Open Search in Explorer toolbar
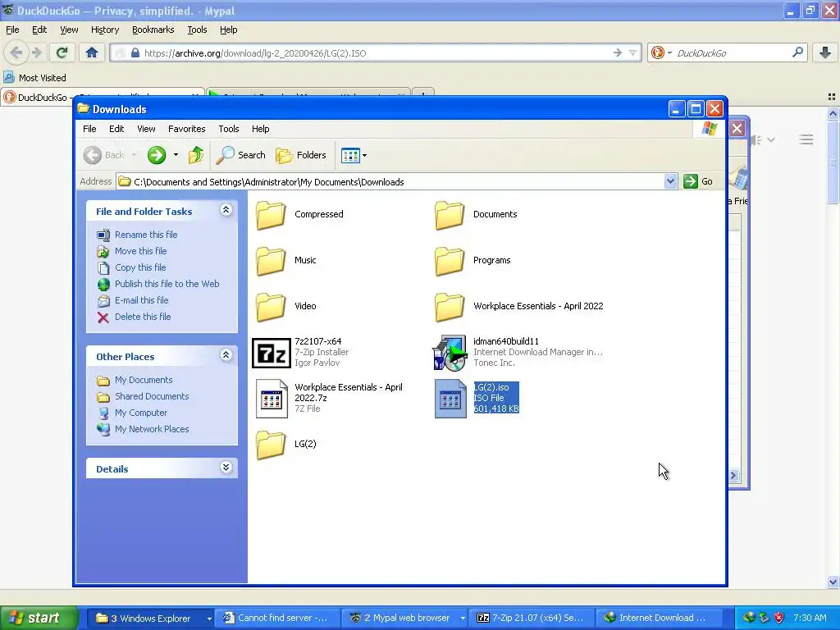This screenshot has height=630, width=840. (240, 155)
